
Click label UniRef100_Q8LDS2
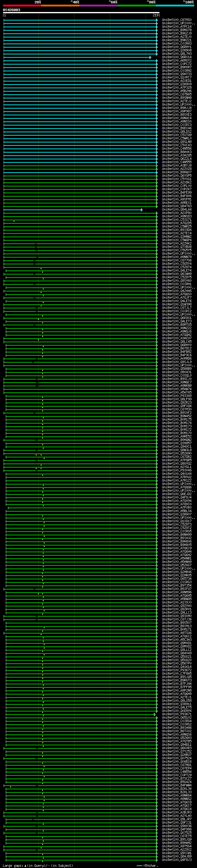177,131
